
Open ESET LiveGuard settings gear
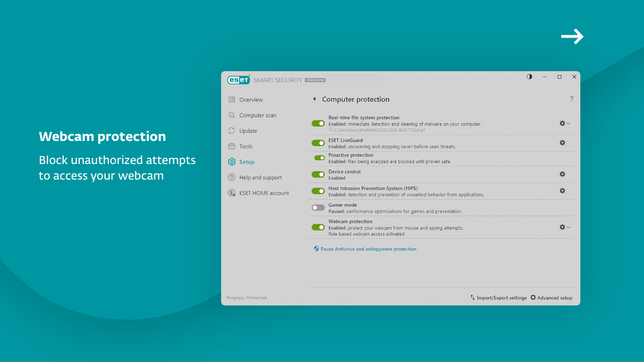click(x=562, y=142)
